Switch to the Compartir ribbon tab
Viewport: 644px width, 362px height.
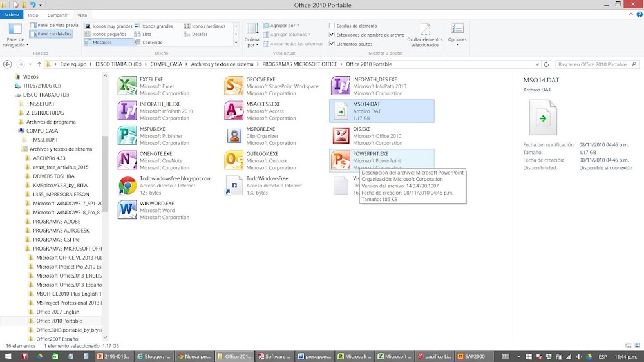point(57,15)
